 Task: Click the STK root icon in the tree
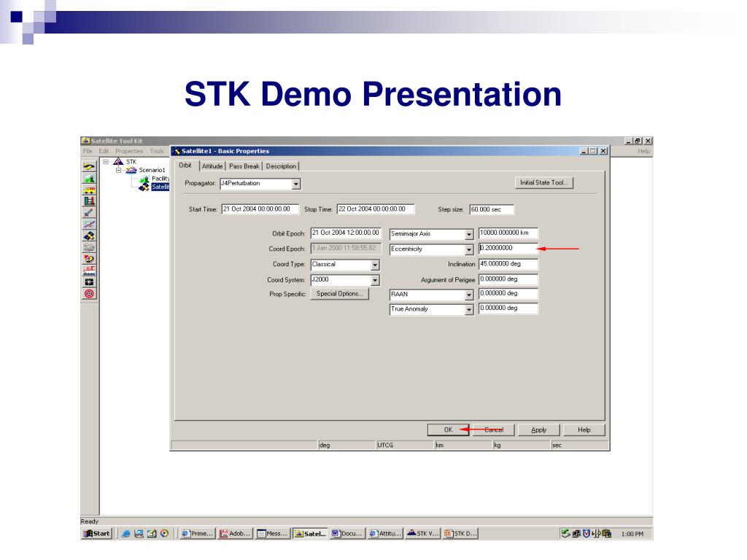[118, 162]
